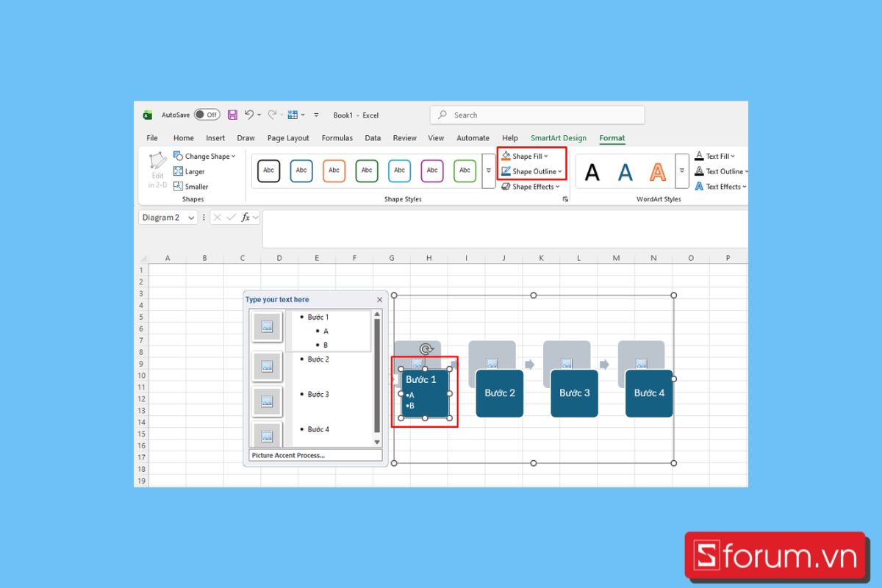Click the table grid icon in Quick Access

293,115
